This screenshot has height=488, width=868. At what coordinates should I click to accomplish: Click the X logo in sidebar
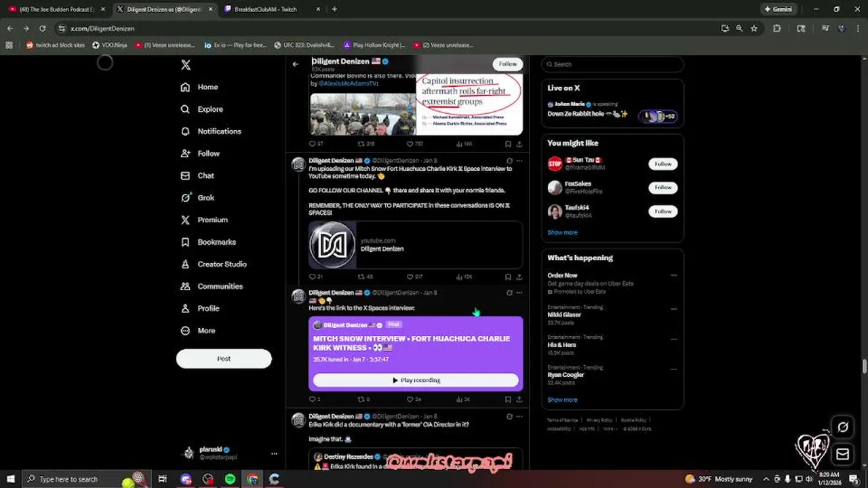pos(186,65)
